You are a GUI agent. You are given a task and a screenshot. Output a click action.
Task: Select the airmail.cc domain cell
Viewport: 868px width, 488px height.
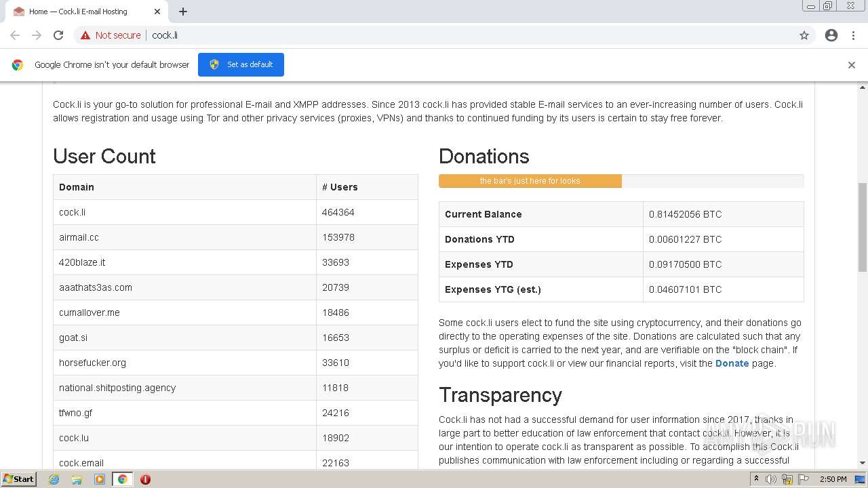185,237
